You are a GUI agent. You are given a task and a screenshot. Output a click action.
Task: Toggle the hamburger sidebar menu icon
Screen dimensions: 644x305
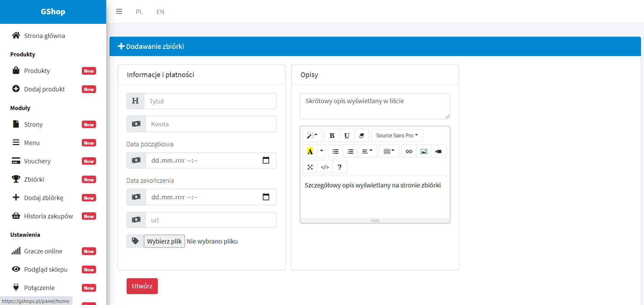click(x=119, y=12)
